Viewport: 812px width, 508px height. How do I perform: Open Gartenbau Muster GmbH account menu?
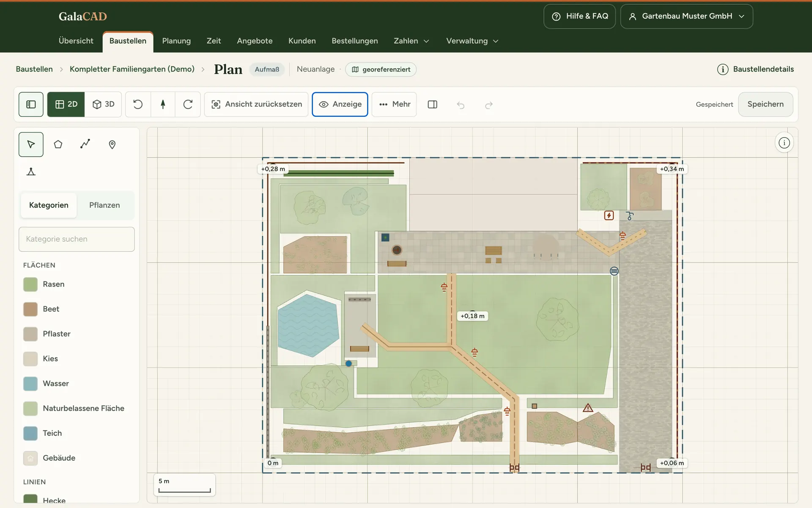[x=686, y=16]
